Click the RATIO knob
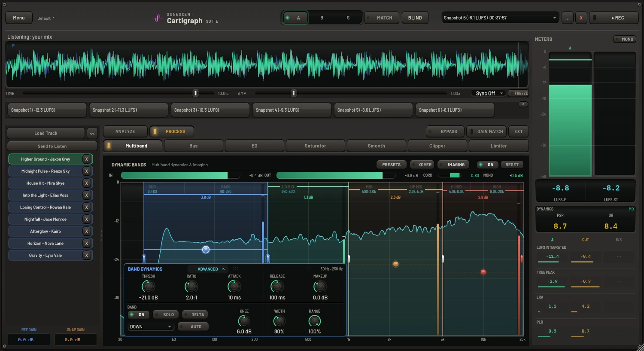The image size is (644, 351). 191,286
